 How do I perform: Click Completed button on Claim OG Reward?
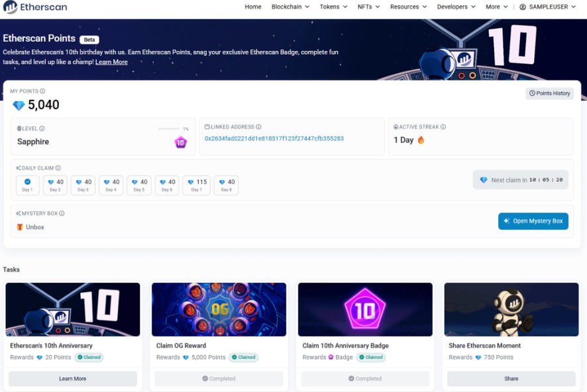click(219, 379)
